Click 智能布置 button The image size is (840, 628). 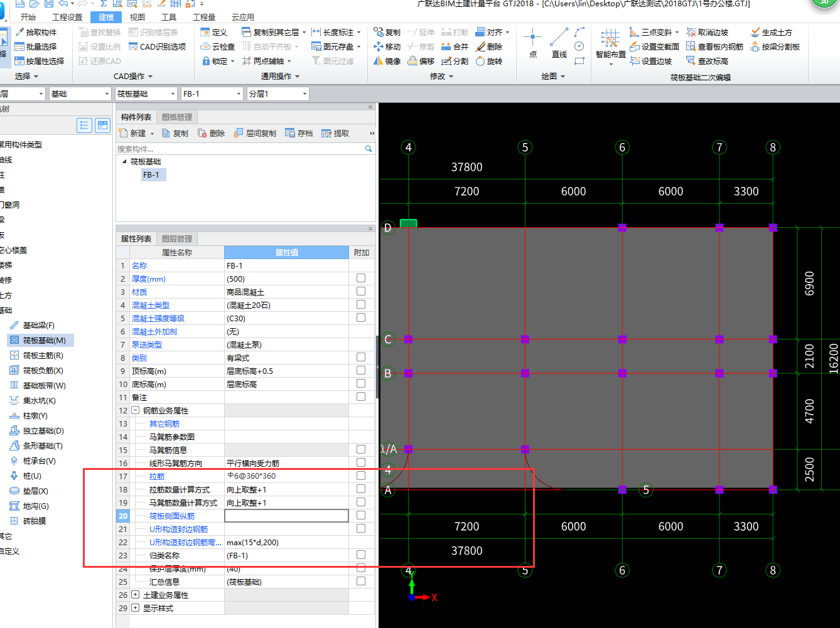[610, 48]
